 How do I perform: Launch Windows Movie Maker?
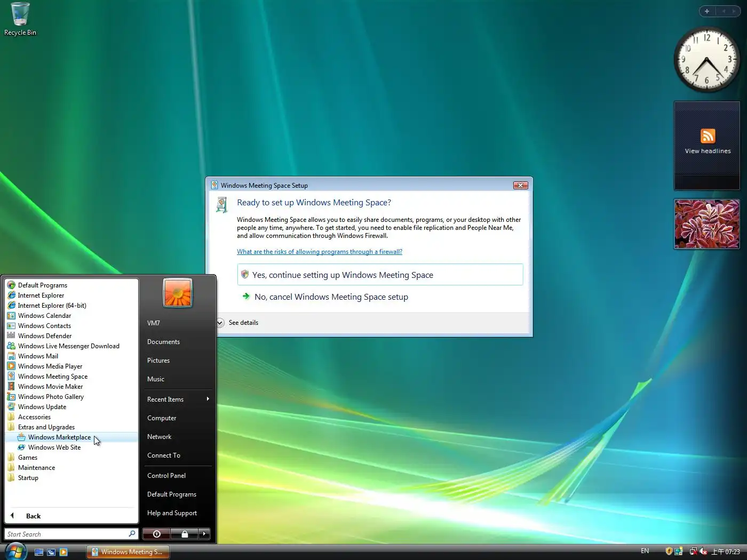71,387
